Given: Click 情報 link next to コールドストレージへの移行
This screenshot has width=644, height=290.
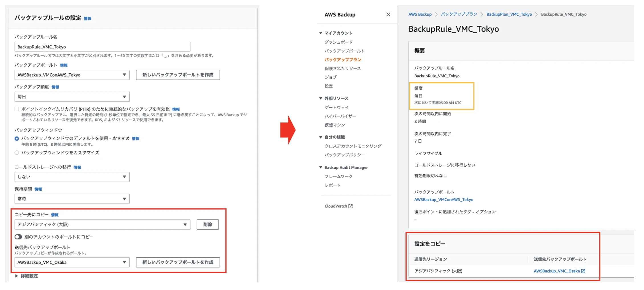Looking at the screenshot, I should (x=77, y=168).
